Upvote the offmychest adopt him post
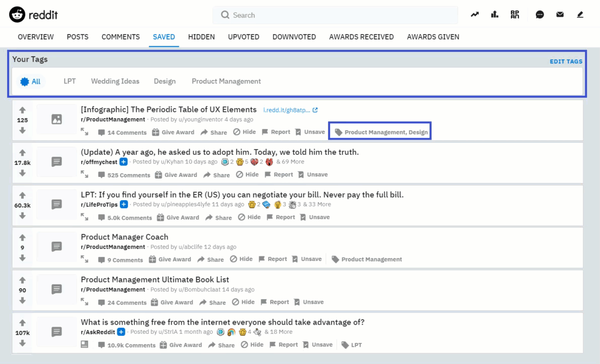This screenshot has width=600, height=364. point(23,152)
